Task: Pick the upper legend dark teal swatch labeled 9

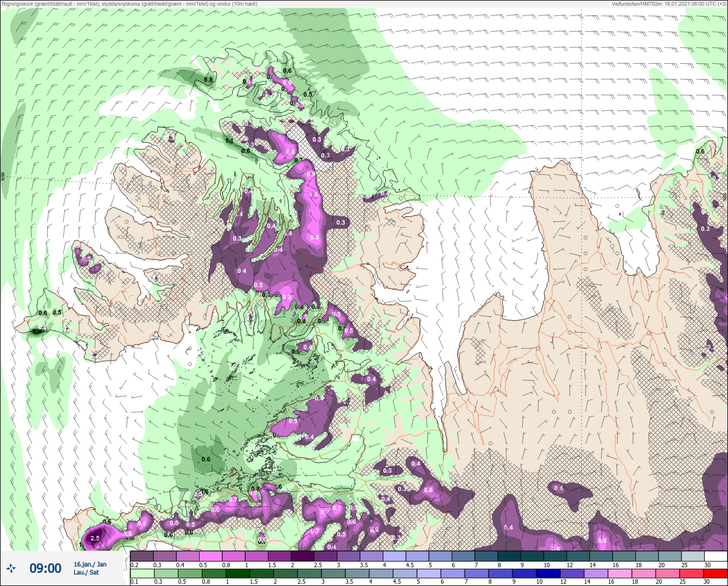Action: point(532,556)
